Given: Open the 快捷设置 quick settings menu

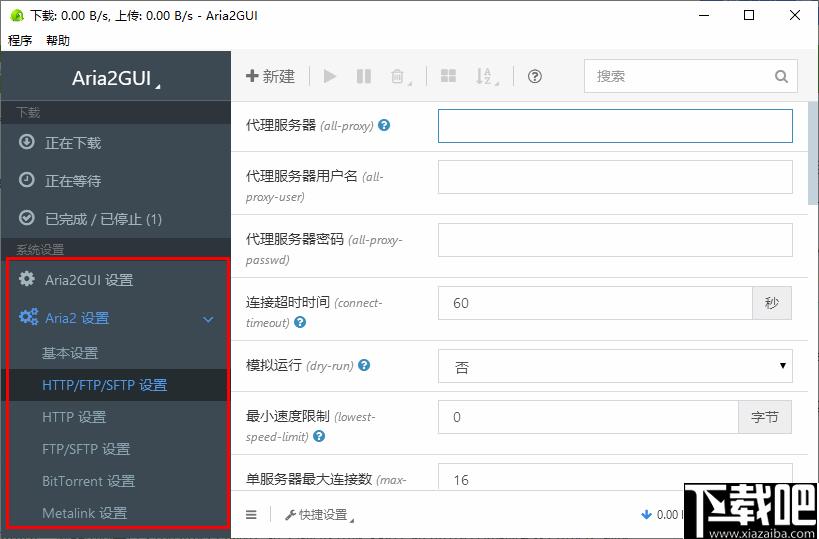Looking at the screenshot, I should (x=320, y=515).
